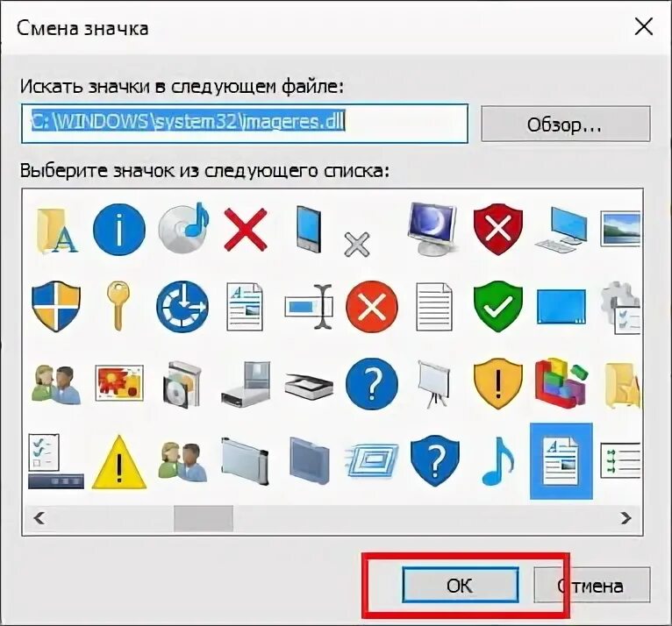
Task: Select the green shield with checkmark icon
Action: pyautogui.click(x=498, y=306)
